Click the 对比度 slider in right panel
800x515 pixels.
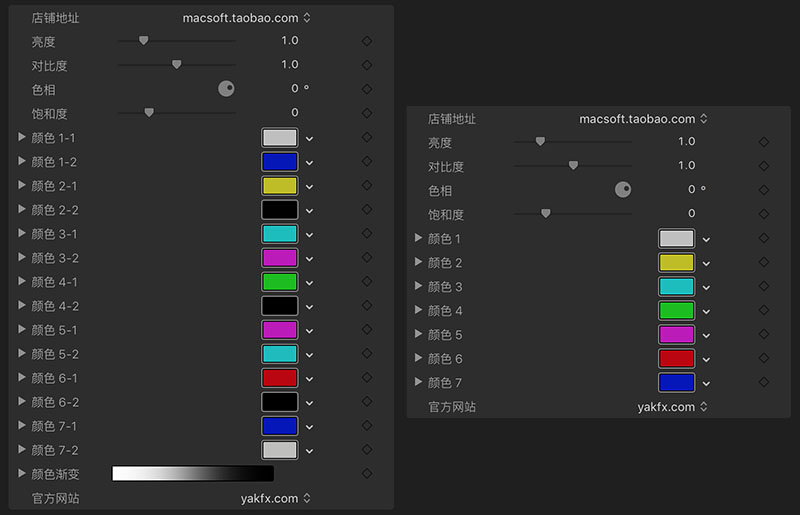click(573, 165)
